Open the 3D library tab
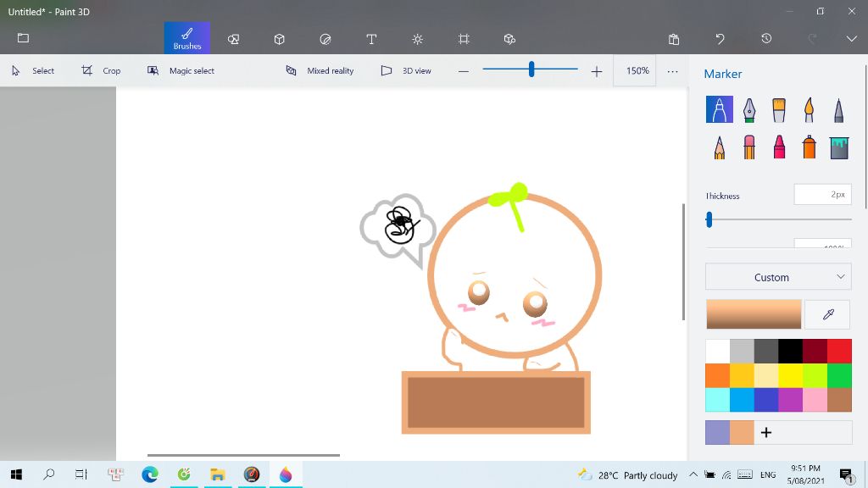868x488 pixels. tap(509, 39)
